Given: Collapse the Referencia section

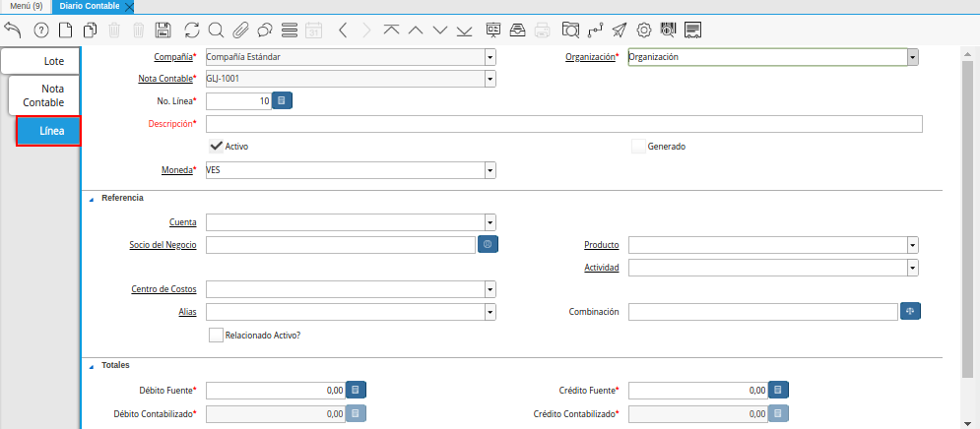Looking at the screenshot, I should pyautogui.click(x=93, y=198).
